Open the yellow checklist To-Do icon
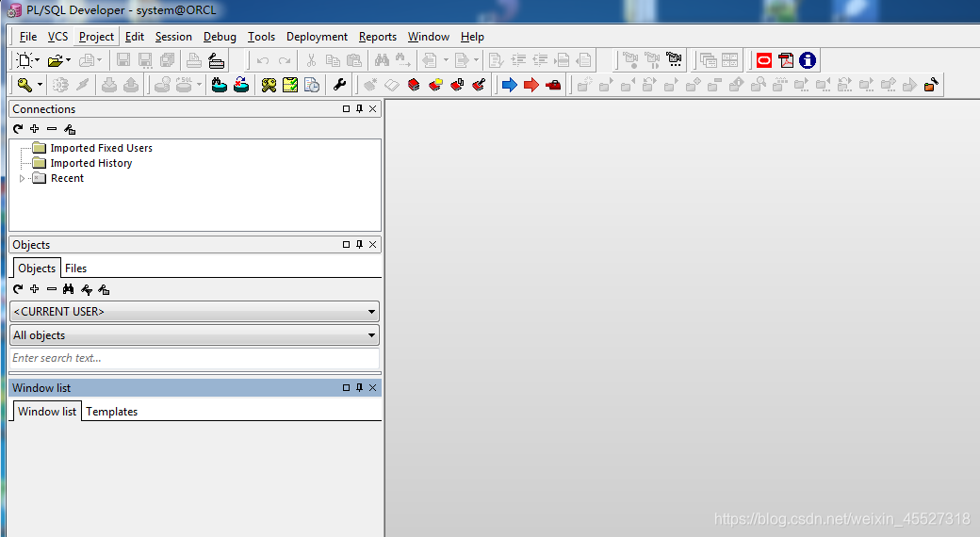The height and width of the screenshot is (537, 980). (x=290, y=85)
